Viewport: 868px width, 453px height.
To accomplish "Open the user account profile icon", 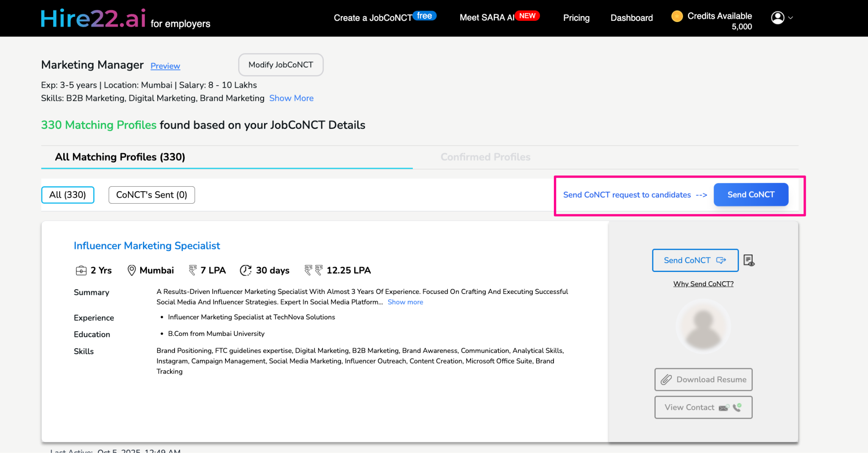I will (x=777, y=18).
